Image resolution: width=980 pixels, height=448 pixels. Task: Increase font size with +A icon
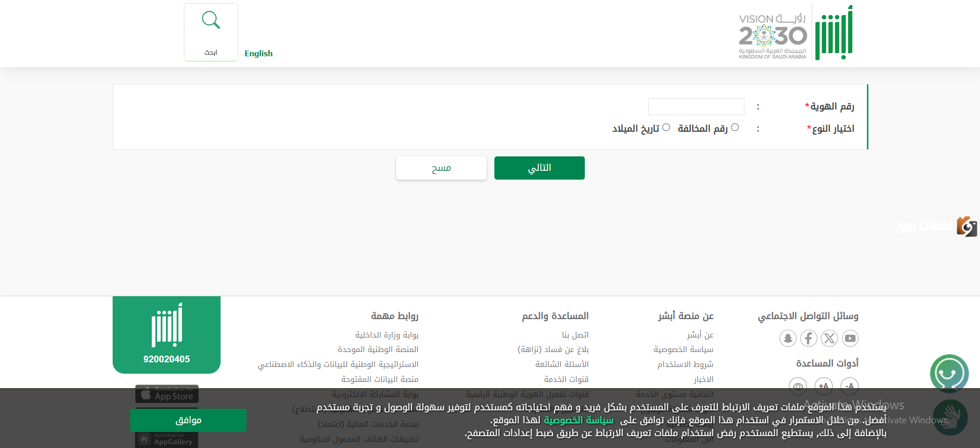point(823,386)
